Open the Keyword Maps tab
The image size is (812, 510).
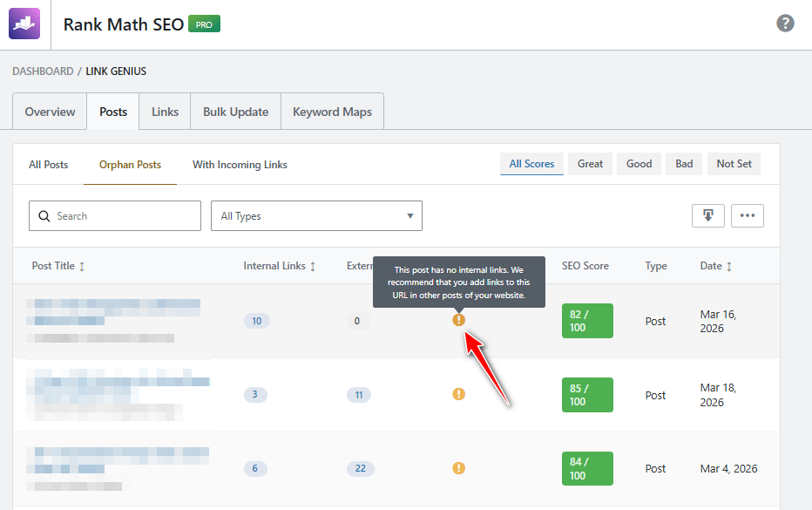(332, 112)
